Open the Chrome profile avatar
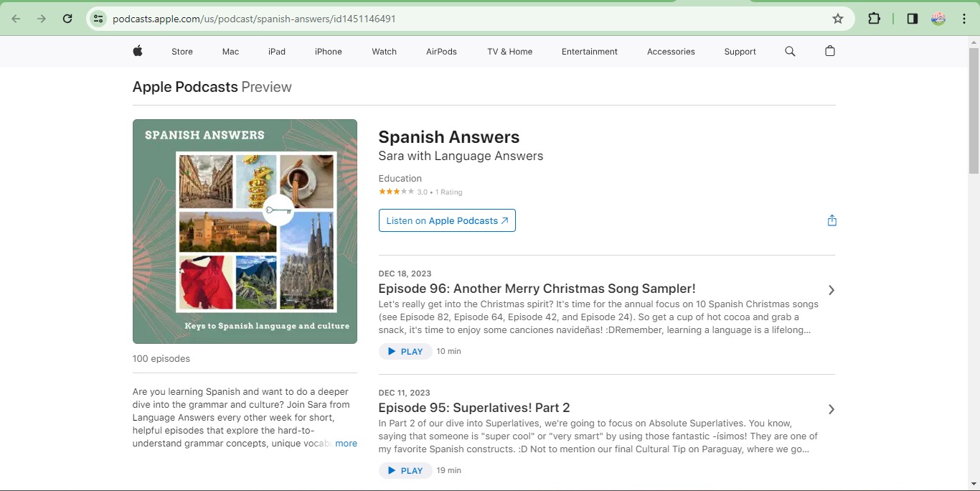Viewport: 980px width, 491px height. click(938, 19)
